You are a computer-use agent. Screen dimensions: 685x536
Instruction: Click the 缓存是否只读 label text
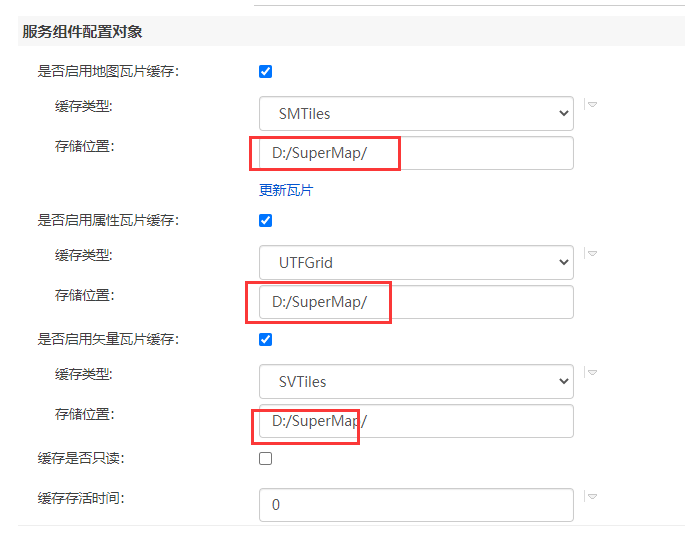coord(81,458)
